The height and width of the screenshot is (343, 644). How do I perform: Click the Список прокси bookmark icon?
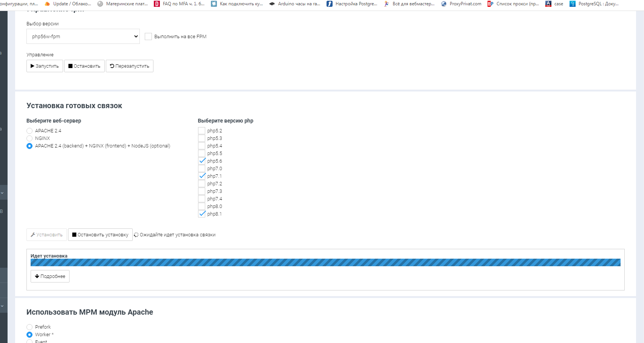[490, 4]
